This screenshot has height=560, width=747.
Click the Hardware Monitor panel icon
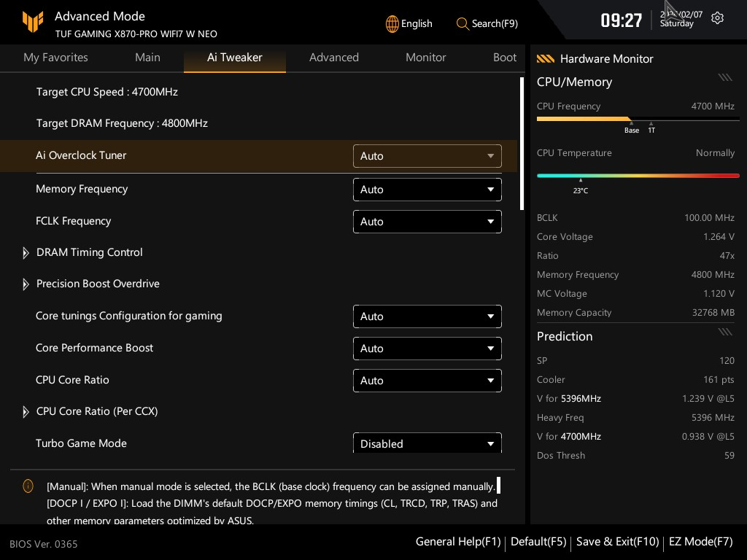click(545, 58)
